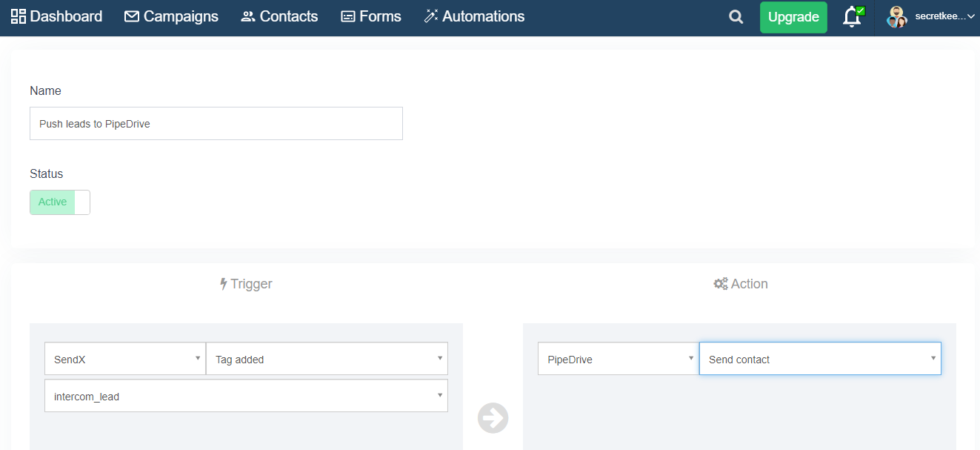Click the green Upgrade button
Screen dimensions: 980x450
click(x=793, y=17)
